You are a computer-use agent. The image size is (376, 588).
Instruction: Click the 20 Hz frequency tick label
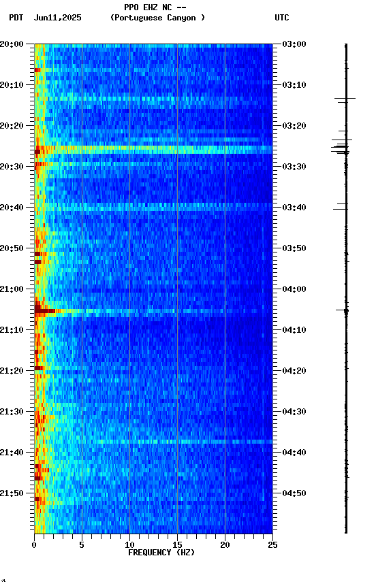(225, 545)
